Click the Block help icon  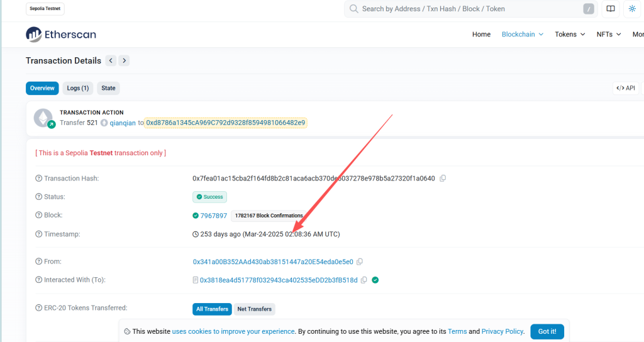tap(38, 215)
